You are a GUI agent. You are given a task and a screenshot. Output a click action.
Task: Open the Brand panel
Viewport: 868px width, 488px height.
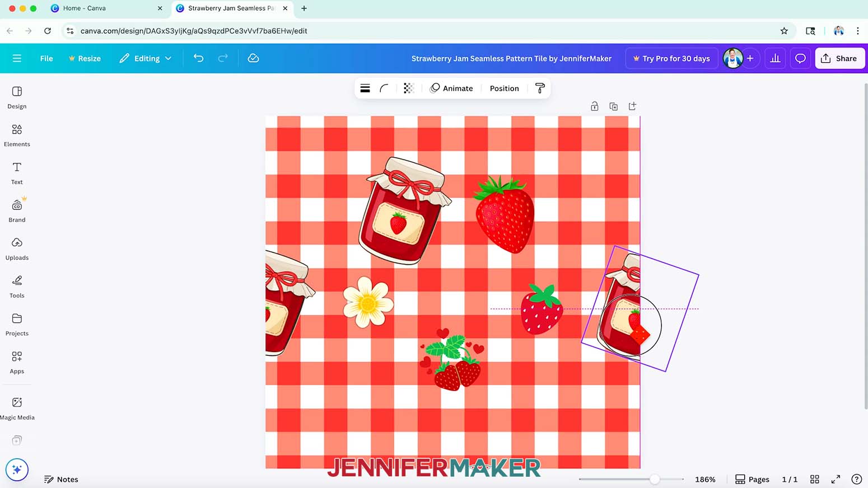click(x=17, y=211)
